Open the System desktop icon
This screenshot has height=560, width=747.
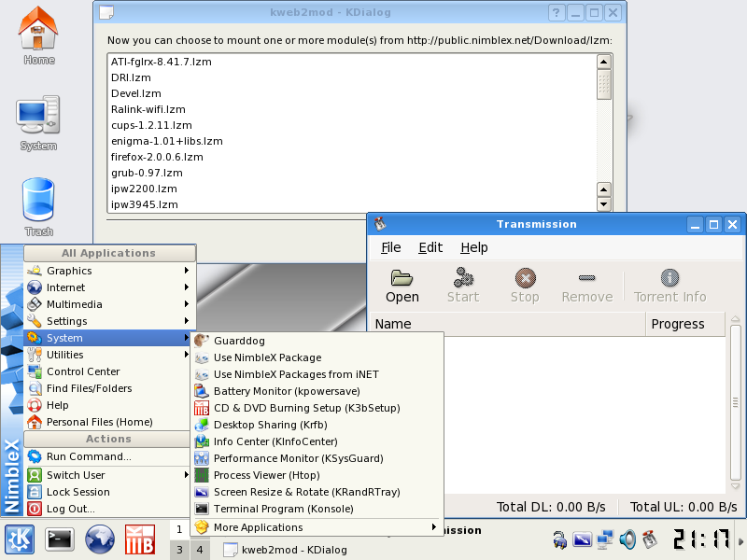click(38, 123)
